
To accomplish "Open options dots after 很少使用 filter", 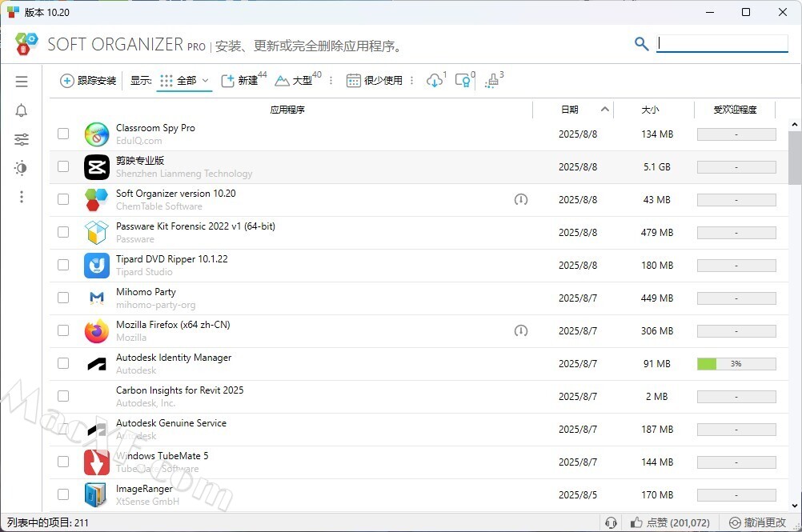I will (x=411, y=81).
